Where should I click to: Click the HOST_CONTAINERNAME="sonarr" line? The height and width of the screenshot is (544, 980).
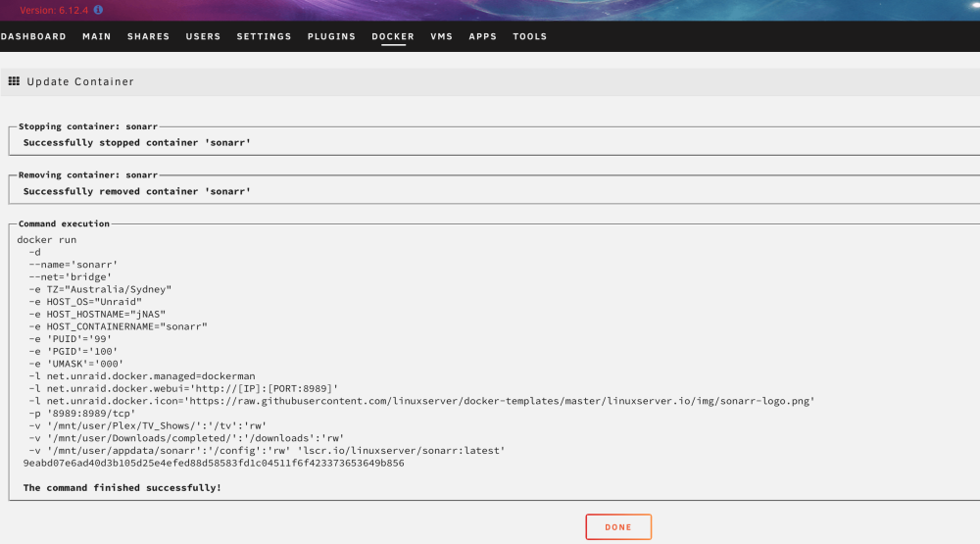(119, 326)
